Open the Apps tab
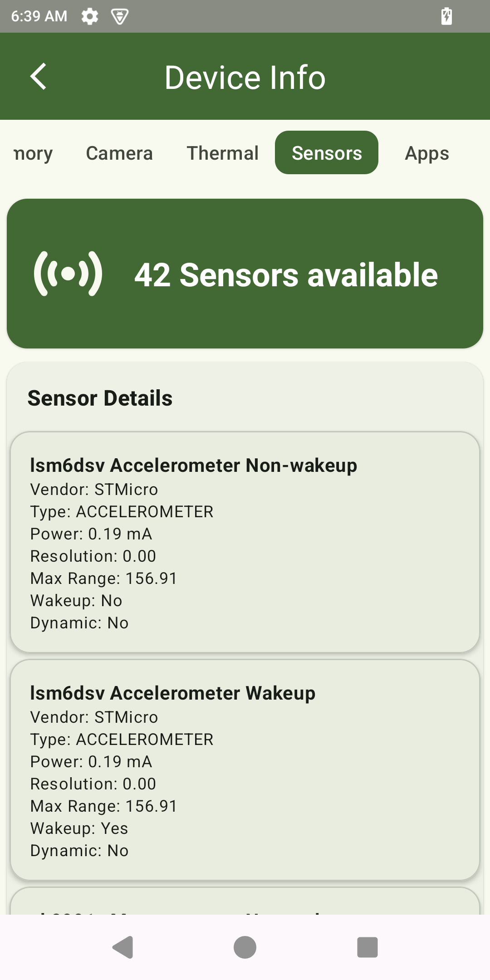Image resolution: width=490 pixels, height=980 pixels. point(426,153)
